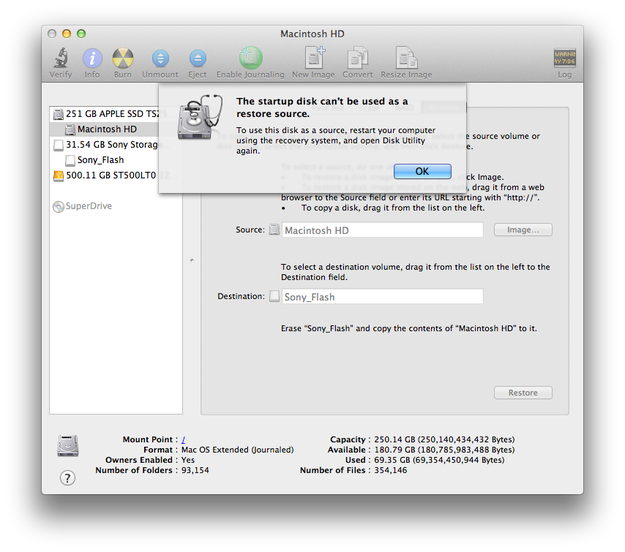Click the Eject toolbar icon
625x552 pixels.
197,58
